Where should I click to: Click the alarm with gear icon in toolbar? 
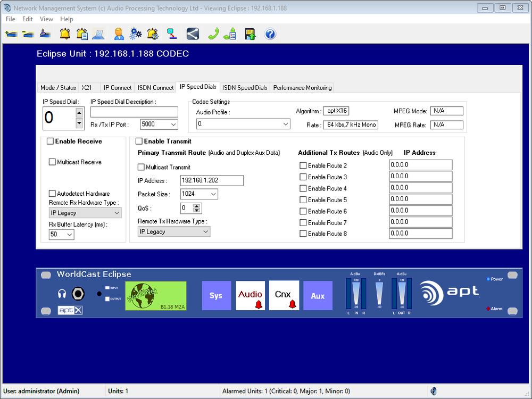(x=153, y=34)
